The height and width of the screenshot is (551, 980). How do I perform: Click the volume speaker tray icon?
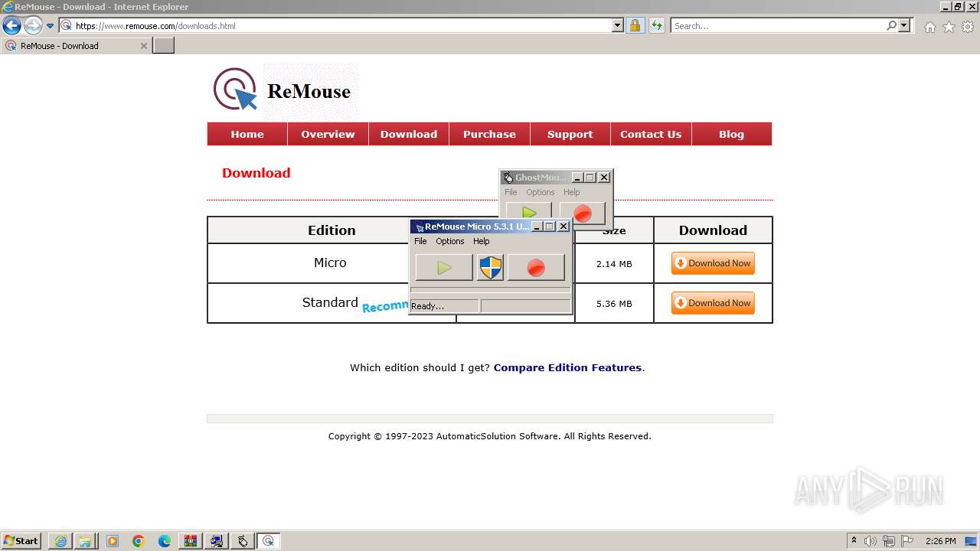point(871,541)
